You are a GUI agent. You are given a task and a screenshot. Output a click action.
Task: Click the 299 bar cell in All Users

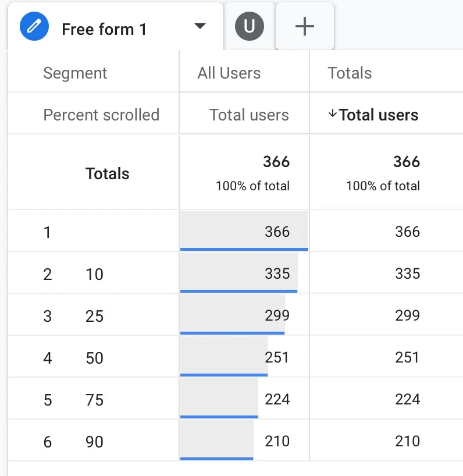[244, 314]
